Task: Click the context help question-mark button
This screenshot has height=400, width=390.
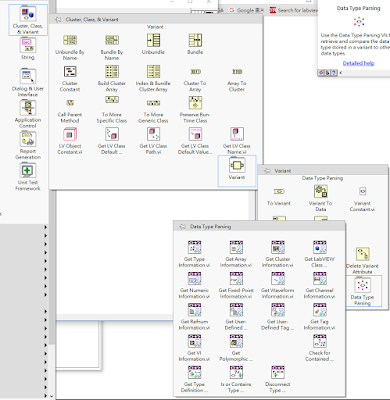Action: point(334,72)
